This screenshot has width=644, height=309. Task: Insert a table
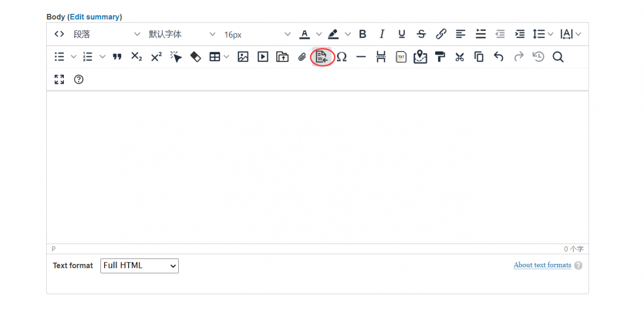[x=215, y=57]
